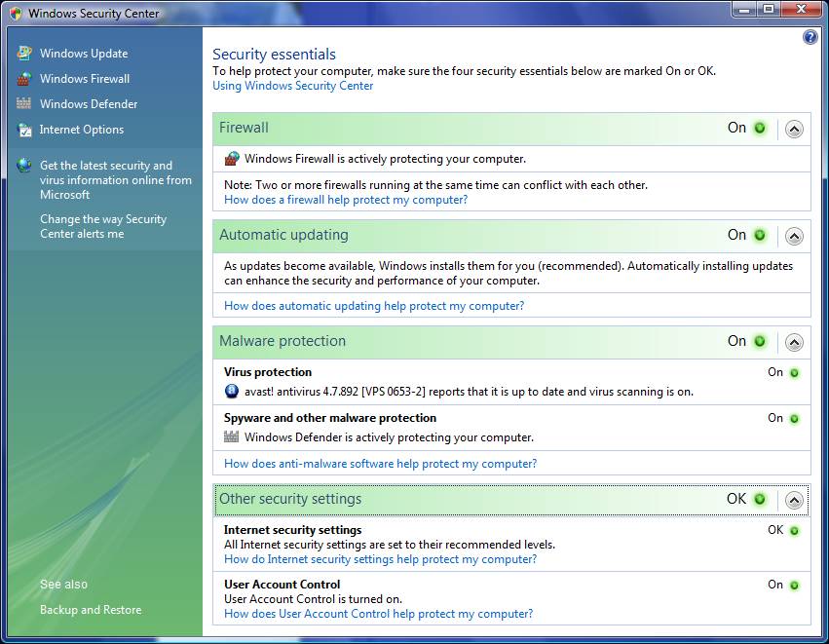Maximize the Windows Security Center window
This screenshot has height=644, width=829.
(769, 10)
